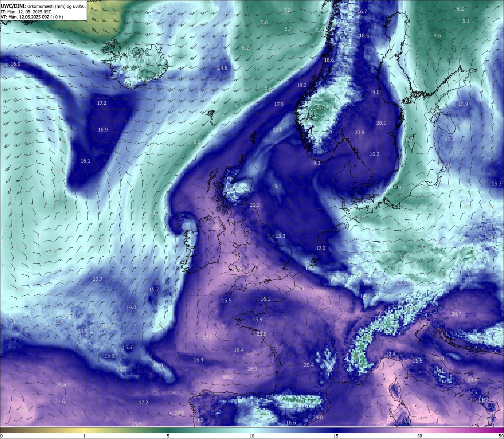
Task: Click the map value 7.2
Action: coord(287,10)
